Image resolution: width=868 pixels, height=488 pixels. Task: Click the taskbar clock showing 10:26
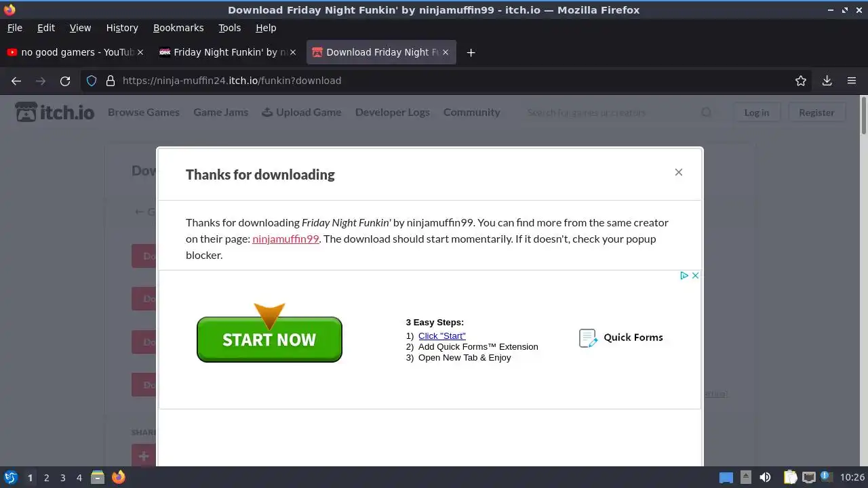pyautogui.click(x=852, y=477)
